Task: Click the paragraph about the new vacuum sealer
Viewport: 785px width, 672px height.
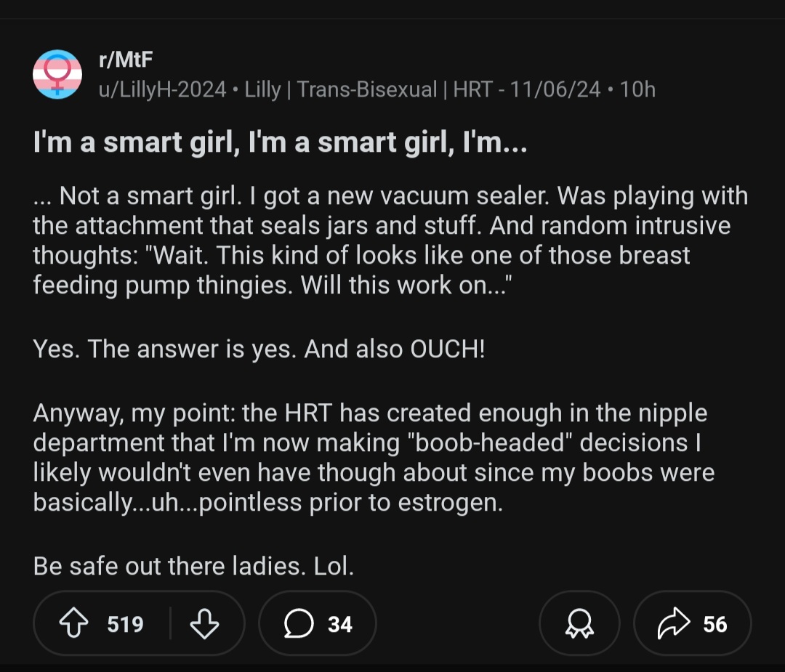Action: (390, 240)
